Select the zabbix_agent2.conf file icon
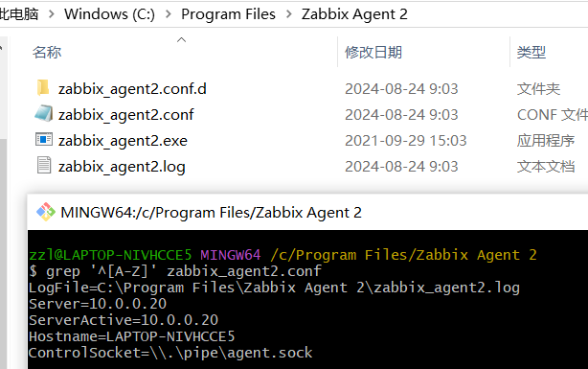 click(43, 114)
